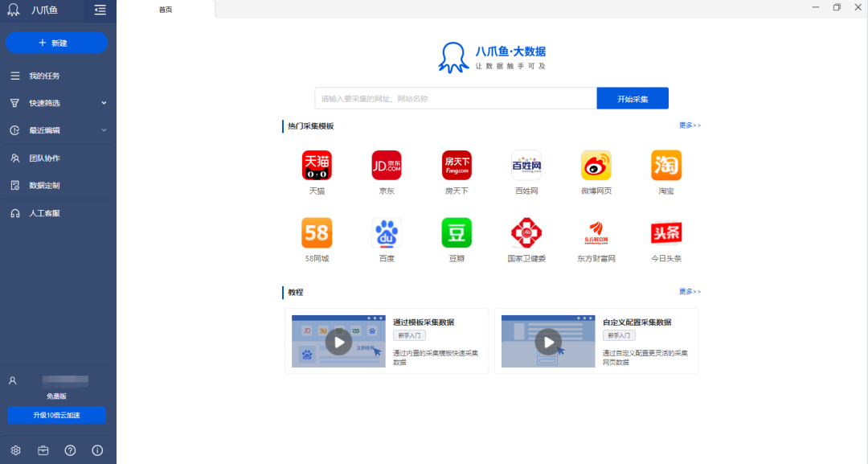Show about info via the info icon

click(x=97, y=450)
